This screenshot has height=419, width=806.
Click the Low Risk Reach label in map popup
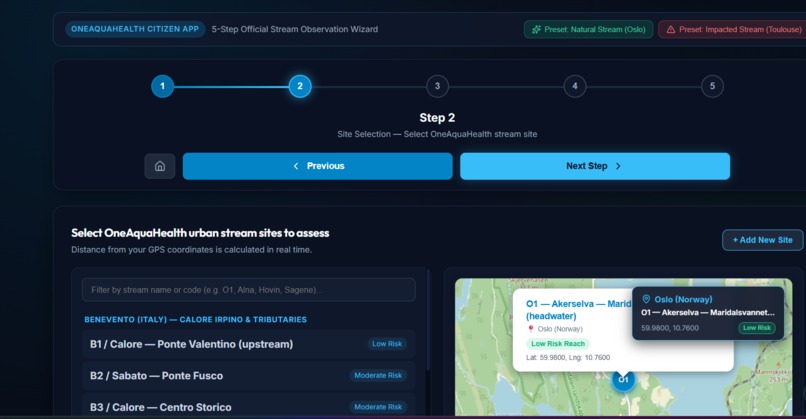coord(558,343)
